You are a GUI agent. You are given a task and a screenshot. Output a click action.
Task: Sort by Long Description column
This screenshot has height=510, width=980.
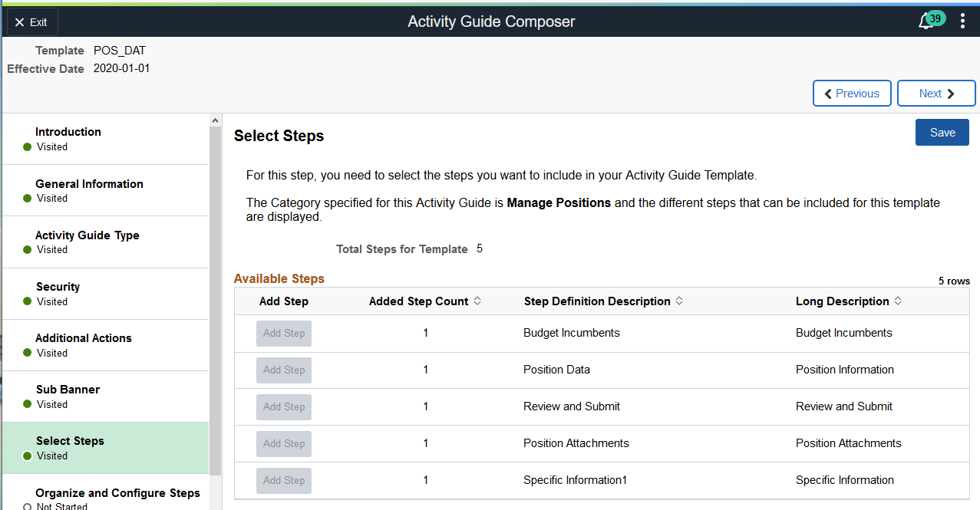[849, 301]
